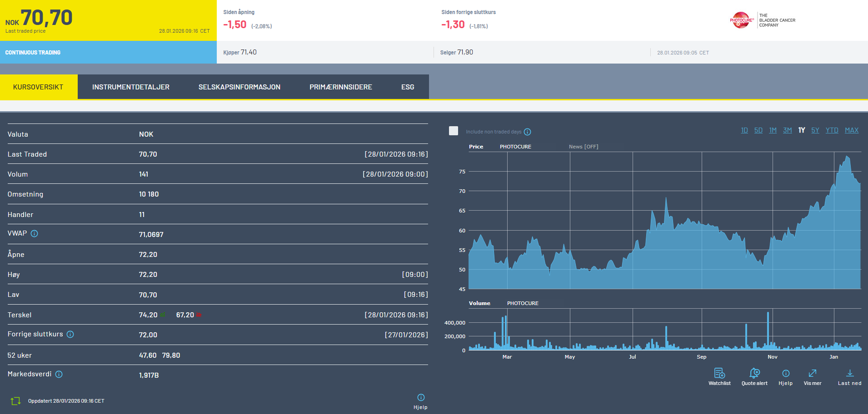The image size is (868, 414).
Task: Open Hjelp icon at bottom of table
Action: click(x=421, y=398)
